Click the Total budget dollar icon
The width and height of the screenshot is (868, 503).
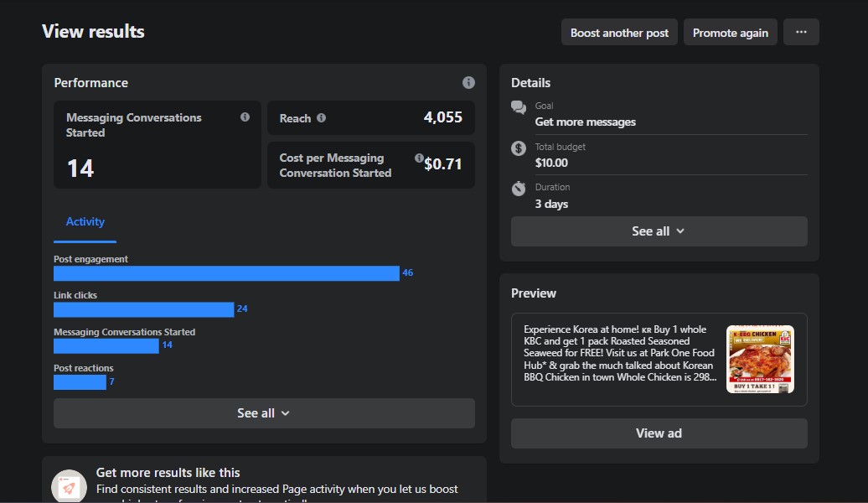coord(519,148)
